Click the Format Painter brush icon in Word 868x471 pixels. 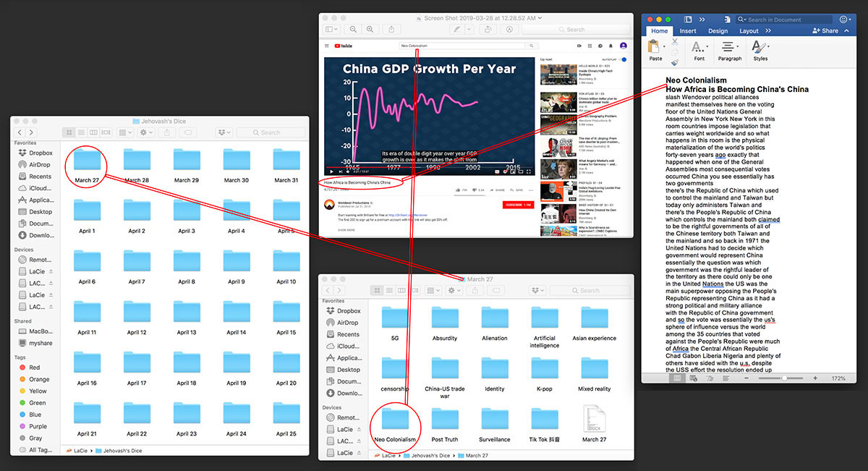(x=675, y=63)
